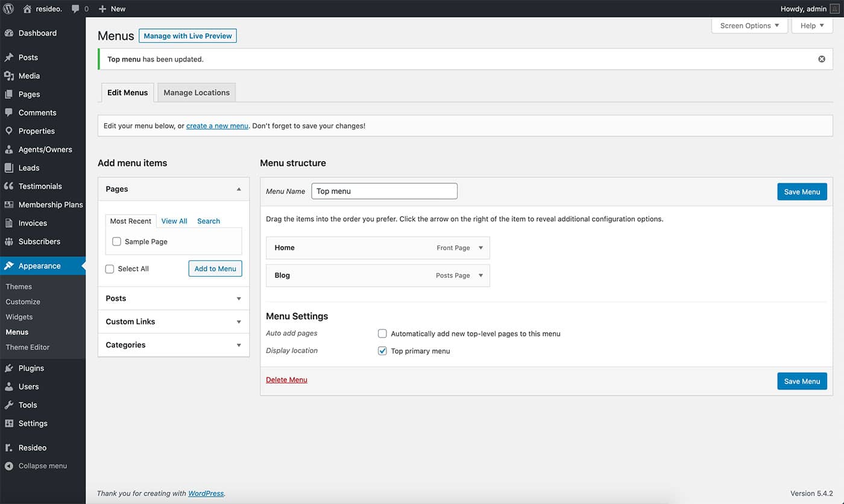The height and width of the screenshot is (504, 844).
Task: Dismiss the 'Top menu has been updated' notice
Action: (x=822, y=59)
